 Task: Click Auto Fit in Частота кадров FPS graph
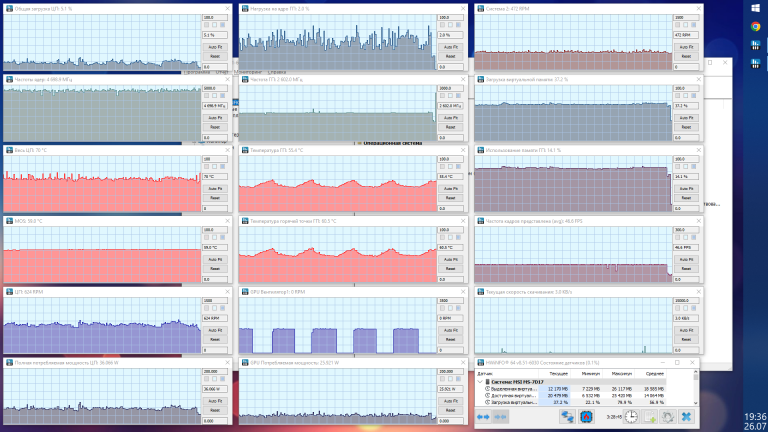[686, 260]
